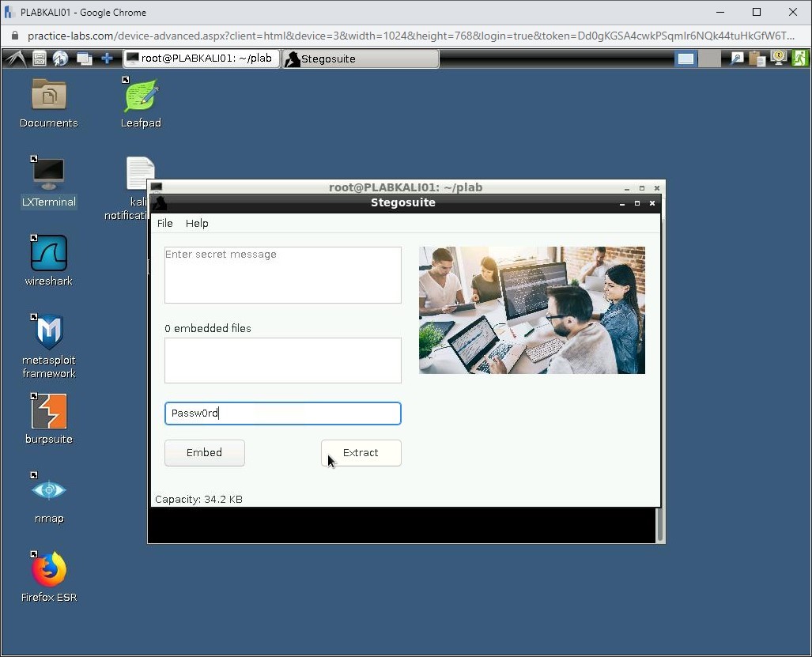The height and width of the screenshot is (657, 812).
Task: Switch to the root@PLABKALI01 terminal taskbar button
Action: [201, 59]
